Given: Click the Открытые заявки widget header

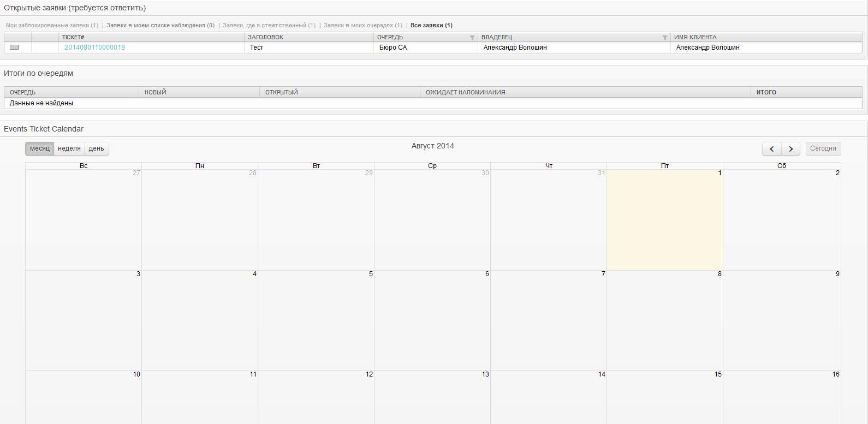Looking at the screenshot, I should tap(75, 8).
